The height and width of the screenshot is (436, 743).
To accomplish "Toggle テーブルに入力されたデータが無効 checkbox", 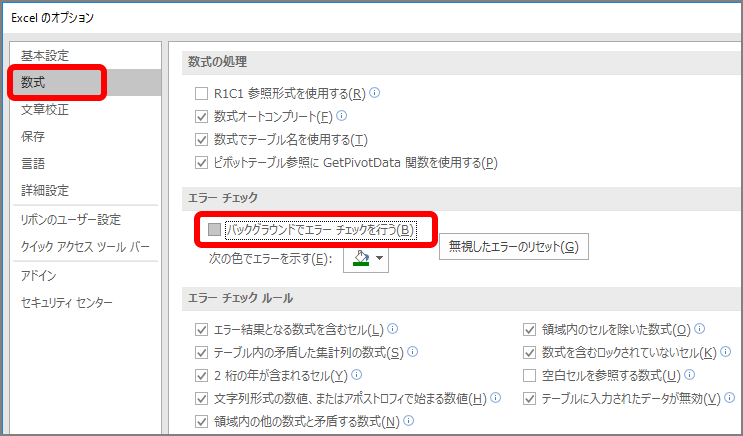I will (529, 399).
